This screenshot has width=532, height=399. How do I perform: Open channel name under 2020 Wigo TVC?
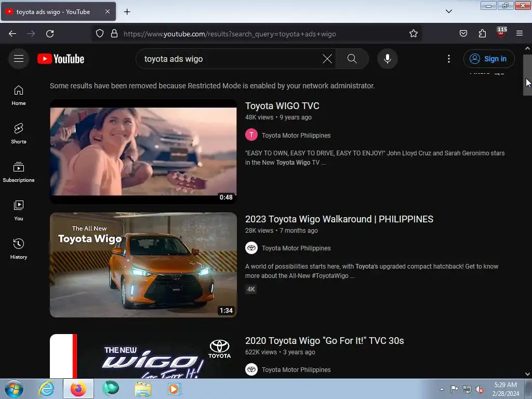pos(296,370)
